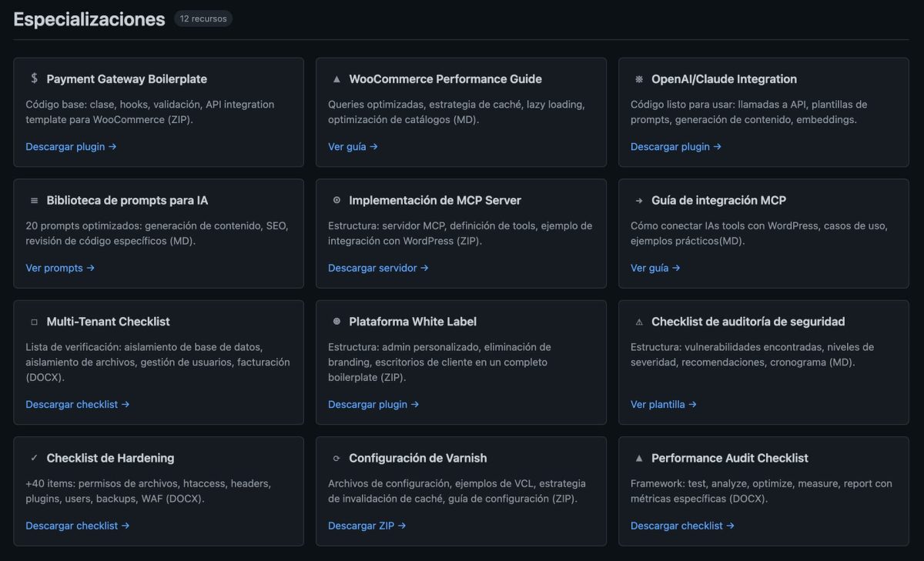The height and width of the screenshot is (561, 924).
Task: Open Ver prompts in the prompts library card
Action: click(60, 268)
